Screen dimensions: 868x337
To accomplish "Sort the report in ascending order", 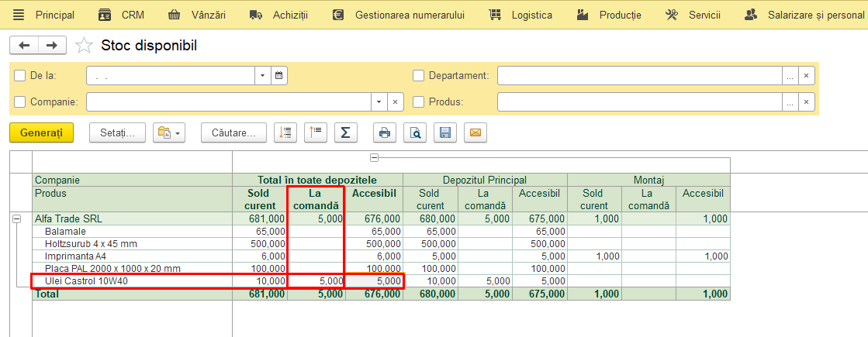I will [286, 132].
